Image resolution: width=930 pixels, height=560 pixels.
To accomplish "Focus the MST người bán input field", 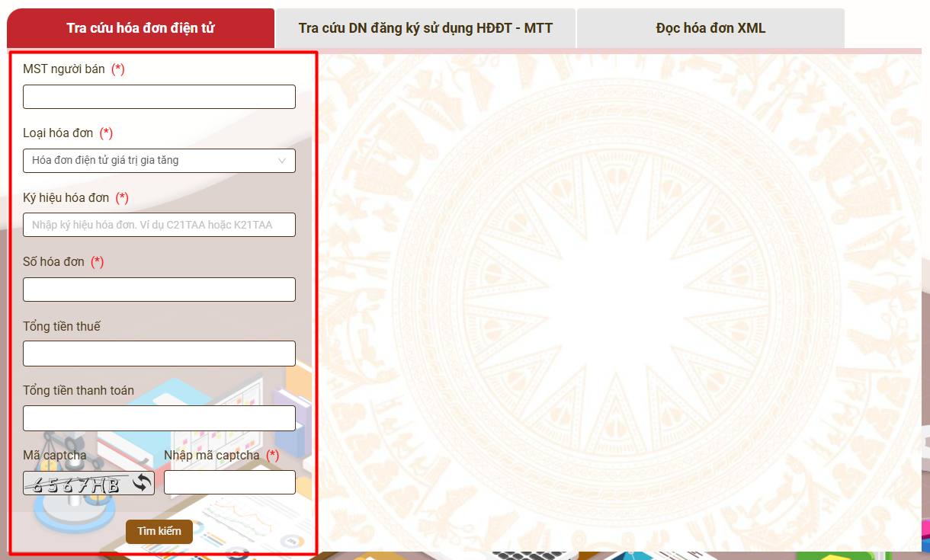I will point(159,97).
